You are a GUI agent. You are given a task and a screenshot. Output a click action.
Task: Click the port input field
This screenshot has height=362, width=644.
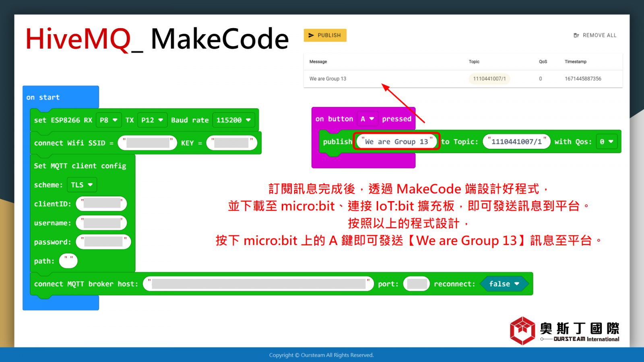417,284
